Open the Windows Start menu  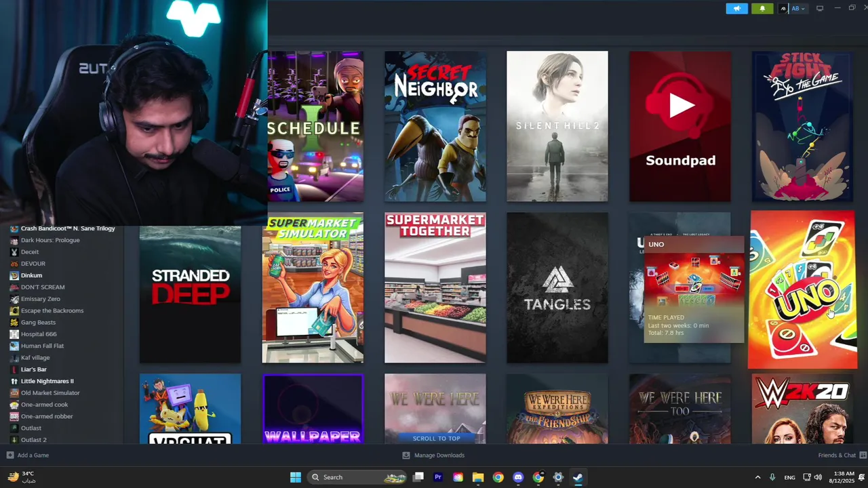296,477
